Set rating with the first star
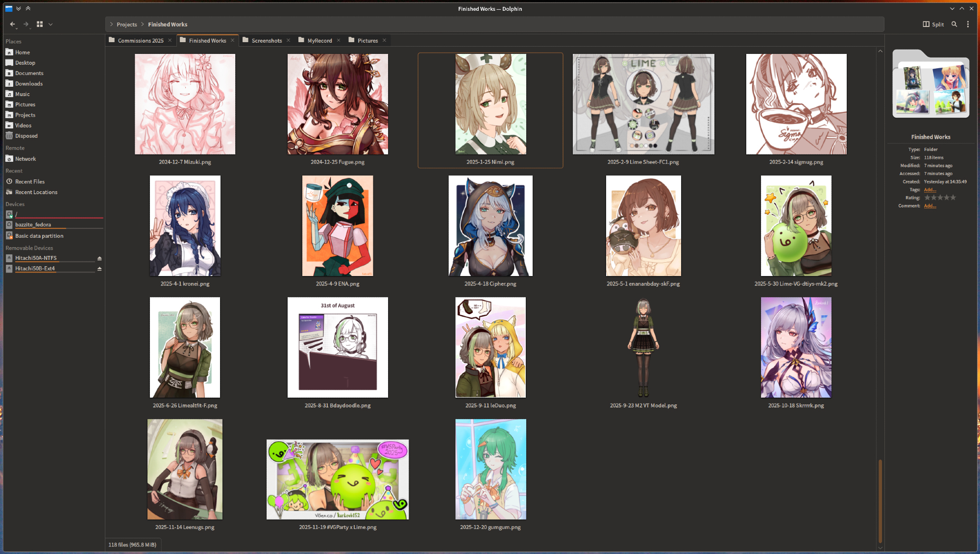The width and height of the screenshot is (980, 554). coord(927,198)
